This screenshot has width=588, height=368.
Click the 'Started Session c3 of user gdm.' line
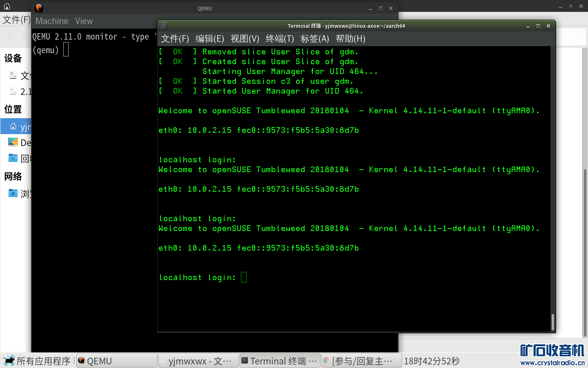[x=256, y=81]
